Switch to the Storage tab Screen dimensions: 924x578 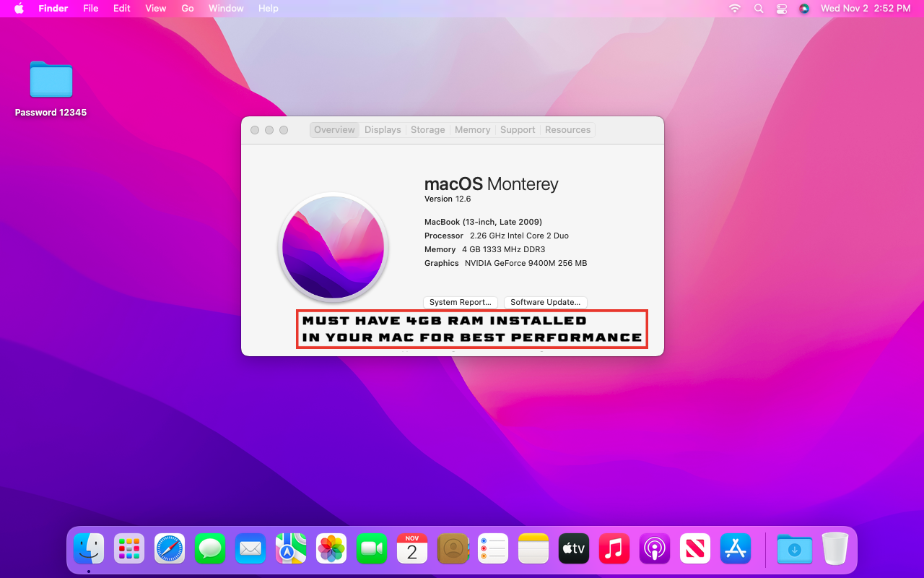tap(428, 130)
